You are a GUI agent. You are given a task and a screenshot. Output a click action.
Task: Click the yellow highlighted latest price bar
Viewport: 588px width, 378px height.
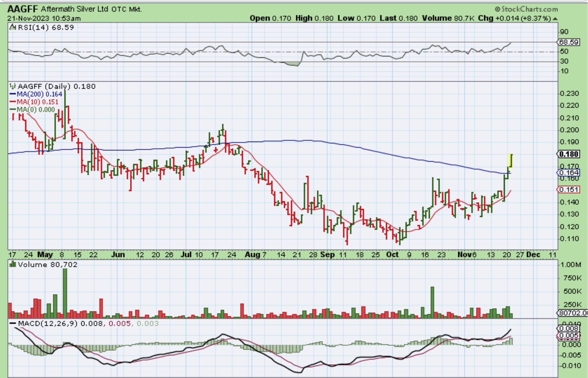(511, 160)
